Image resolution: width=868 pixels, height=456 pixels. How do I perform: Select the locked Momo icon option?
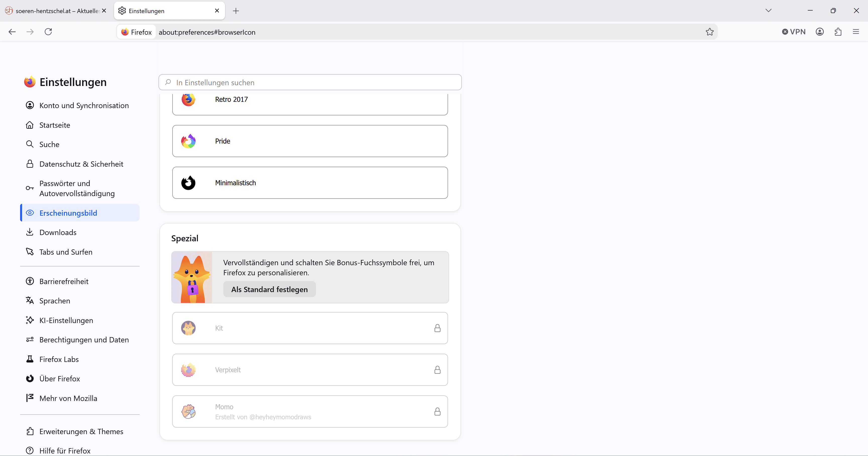pos(310,412)
